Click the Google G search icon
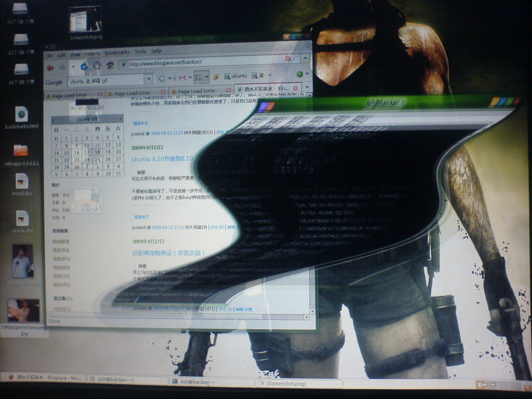This screenshot has width=532, height=399. tap(162, 79)
